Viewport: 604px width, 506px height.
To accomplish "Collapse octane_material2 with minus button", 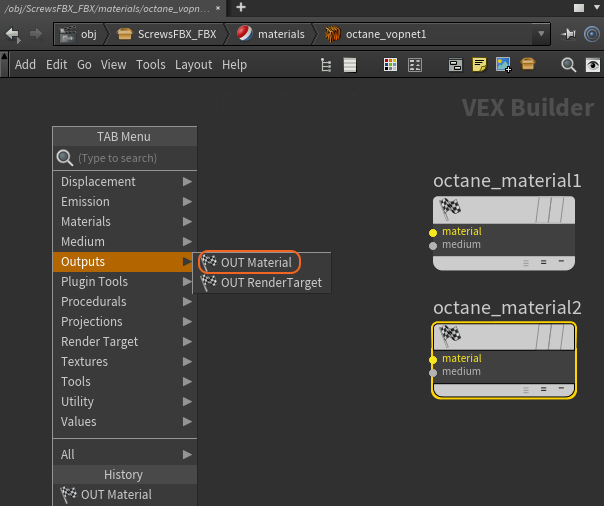I will point(561,388).
